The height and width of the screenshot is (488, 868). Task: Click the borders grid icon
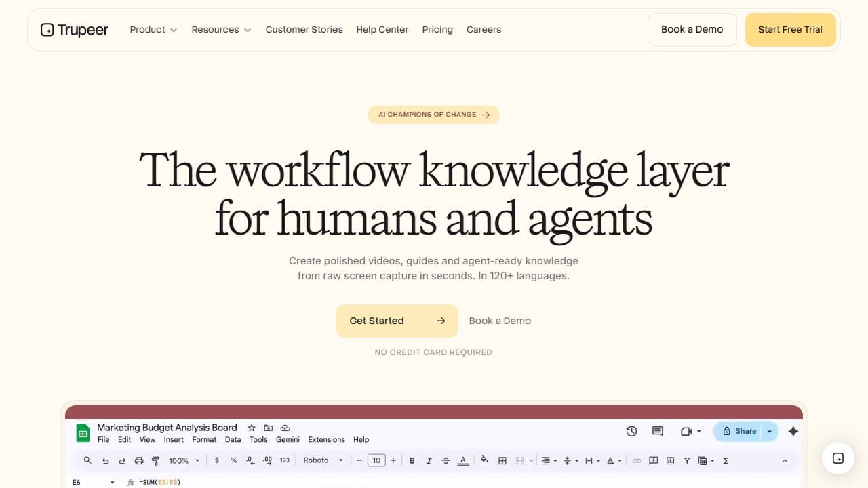(502, 460)
